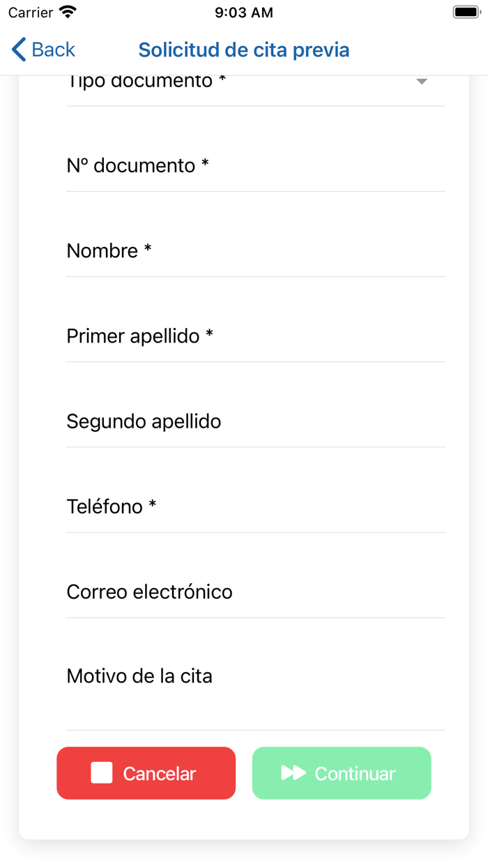Image resolution: width=488 pixels, height=868 pixels.
Task: Go back using the Back label
Action: (53, 50)
